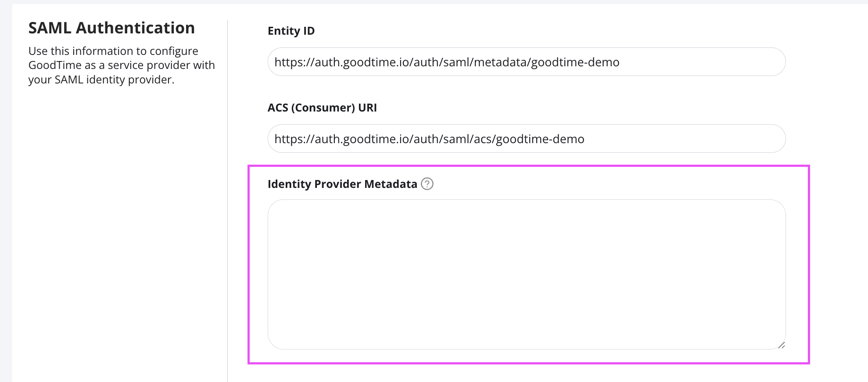Viewport: 868px width, 382px height.
Task: Click "auth.goodtime.io" in the ACS URI field
Action: pos(362,139)
